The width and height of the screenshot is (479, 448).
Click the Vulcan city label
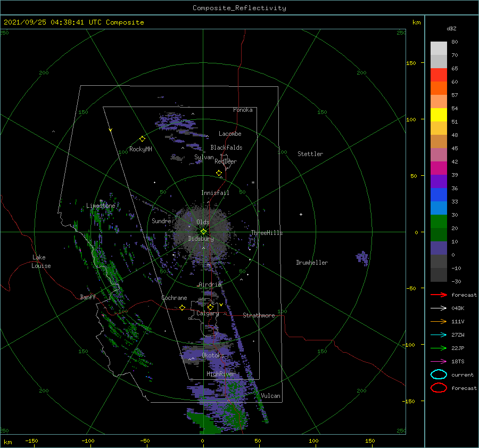tap(270, 396)
